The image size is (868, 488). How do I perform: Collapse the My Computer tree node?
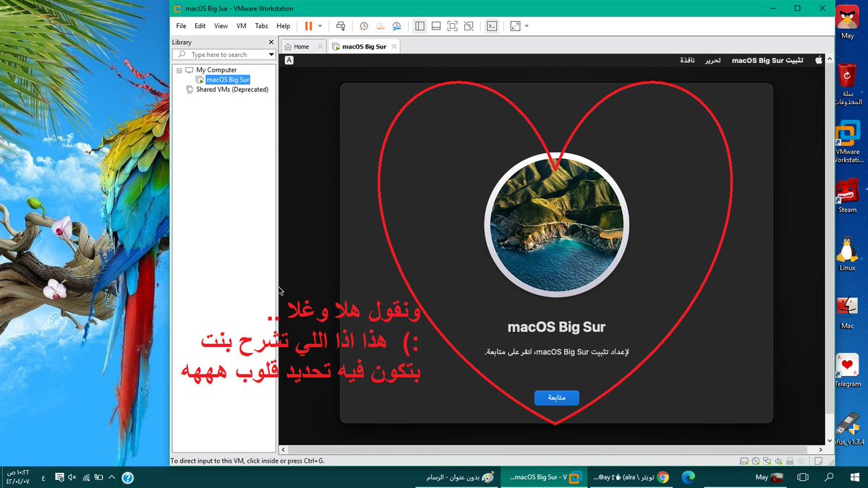(179, 70)
